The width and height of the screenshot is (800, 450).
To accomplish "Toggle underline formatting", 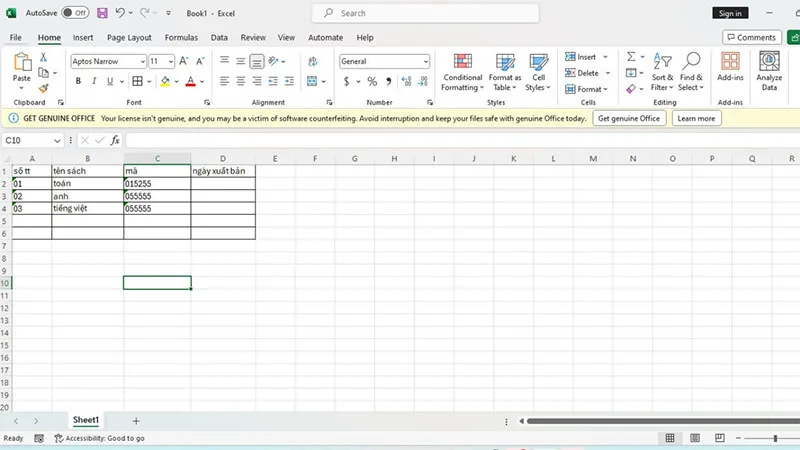I will point(110,81).
